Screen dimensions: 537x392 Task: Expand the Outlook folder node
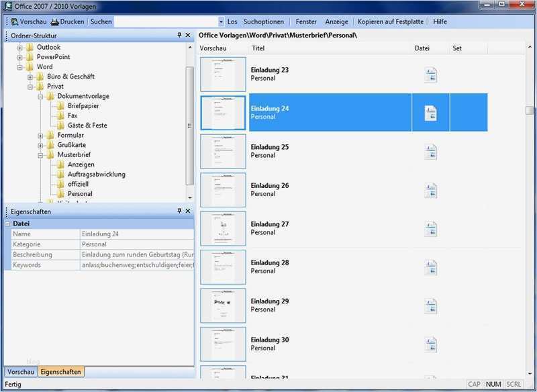[20, 48]
